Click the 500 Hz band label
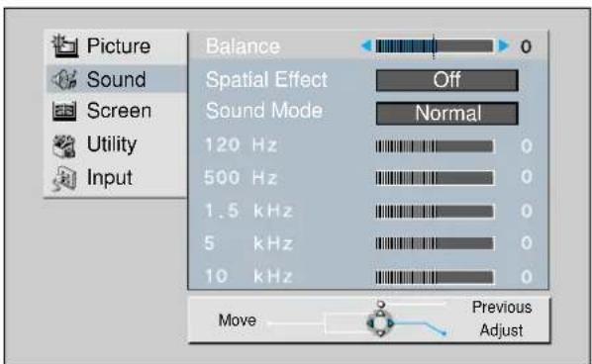Screen dimensions: 592x364 [241, 177]
